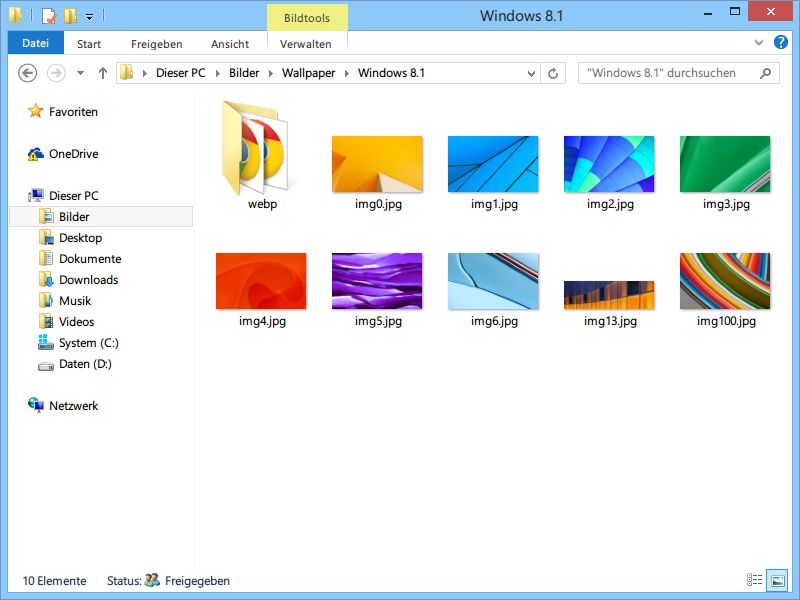Switch to details view in status bar
This screenshot has height=600, width=800.
(x=755, y=580)
